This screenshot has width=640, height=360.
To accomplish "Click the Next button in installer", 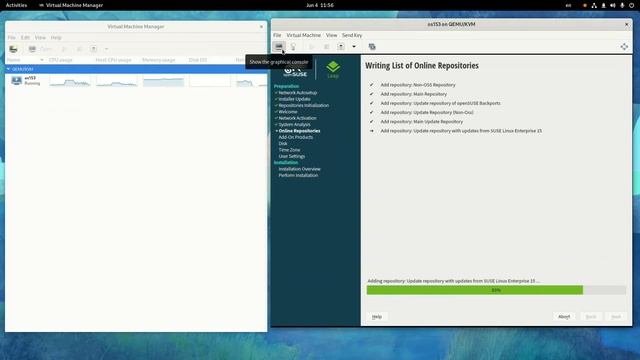I will (616, 317).
